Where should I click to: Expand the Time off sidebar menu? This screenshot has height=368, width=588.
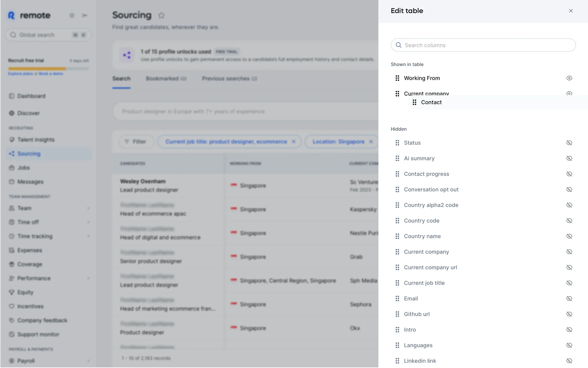point(88,222)
